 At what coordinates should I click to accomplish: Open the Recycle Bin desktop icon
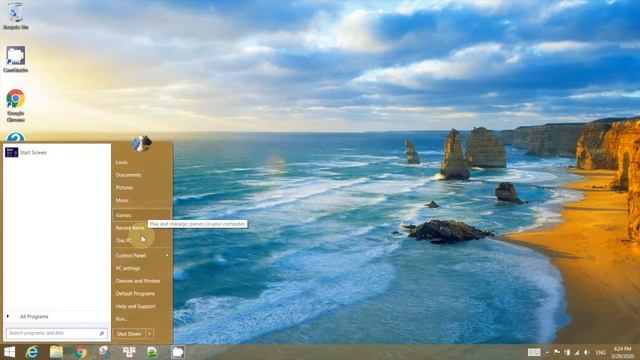(x=16, y=16)
